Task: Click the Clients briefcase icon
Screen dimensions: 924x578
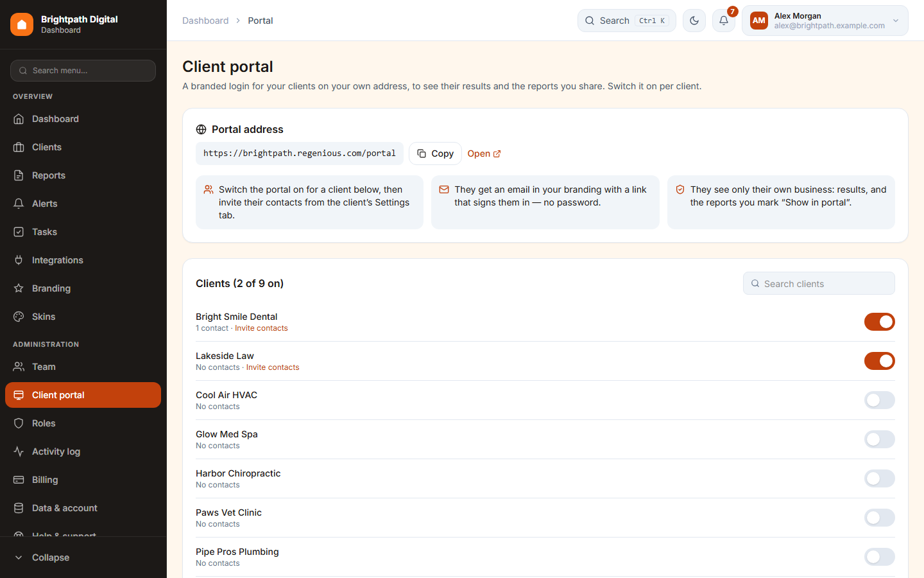Action: [19, 147]
